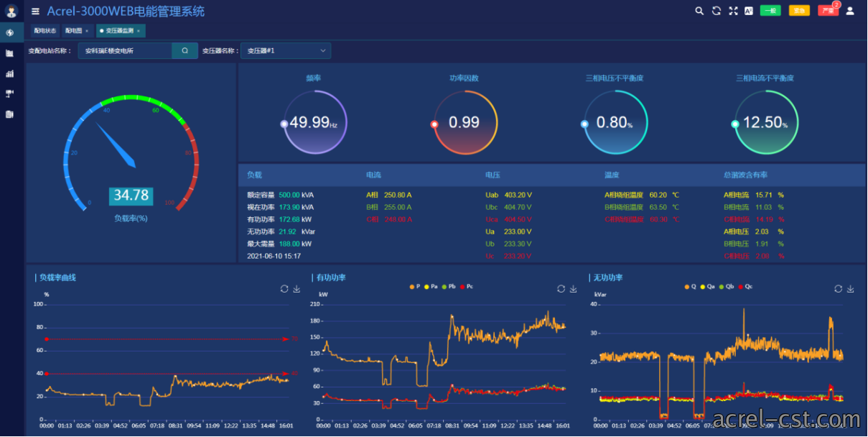Toggle the Pa series in 有功功率 legend

(x=431, y=287)
